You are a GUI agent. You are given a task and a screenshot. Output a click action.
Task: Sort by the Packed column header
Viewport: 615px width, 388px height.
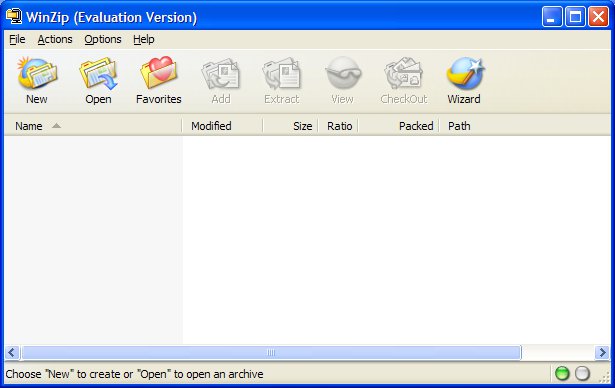398,126
